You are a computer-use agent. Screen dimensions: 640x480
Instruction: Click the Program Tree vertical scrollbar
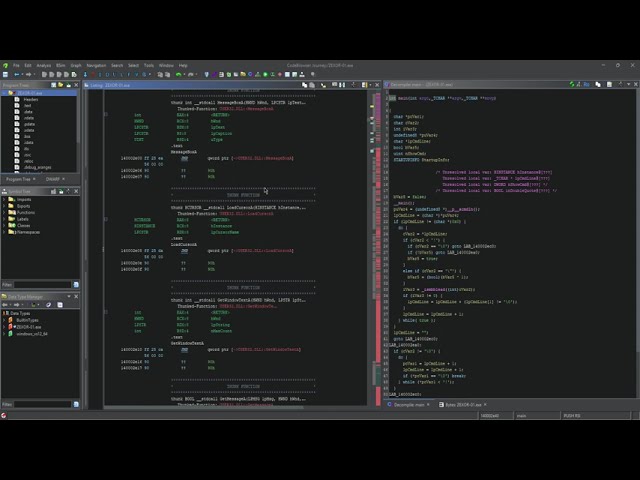(78, 118)
